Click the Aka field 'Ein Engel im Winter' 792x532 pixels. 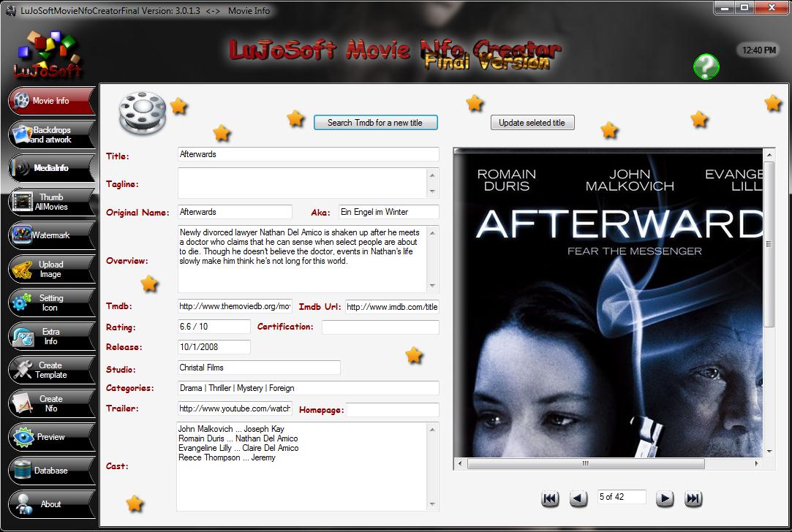pos(388,212)
